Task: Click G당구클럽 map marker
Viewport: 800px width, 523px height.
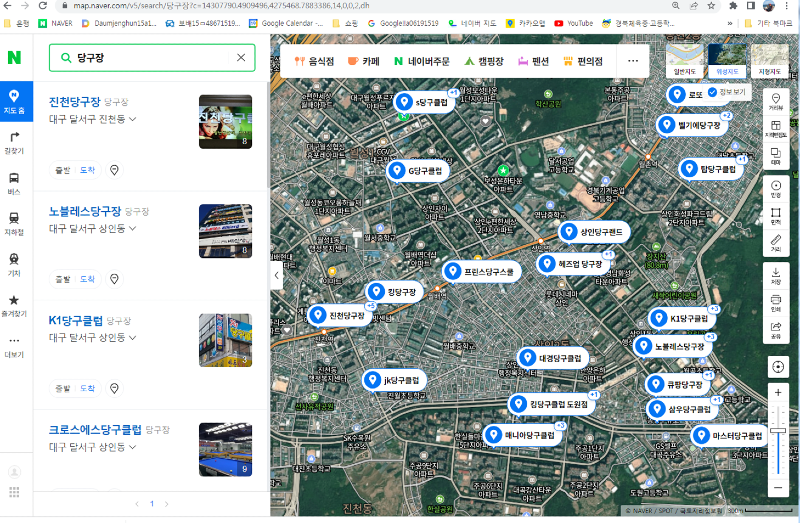Action: [417, 171]
